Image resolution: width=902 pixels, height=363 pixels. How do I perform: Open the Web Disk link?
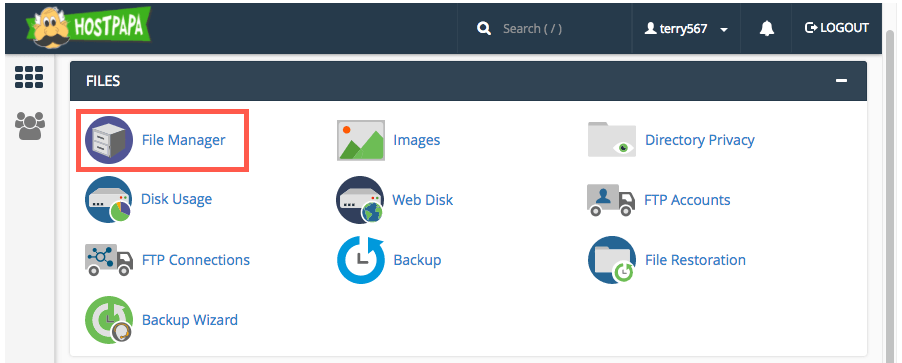[423, 200]
